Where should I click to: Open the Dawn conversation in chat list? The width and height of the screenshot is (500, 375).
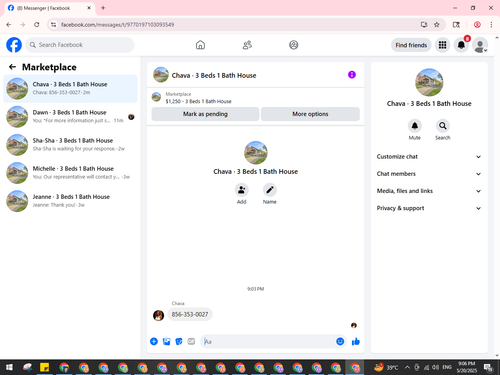point(70,117)
